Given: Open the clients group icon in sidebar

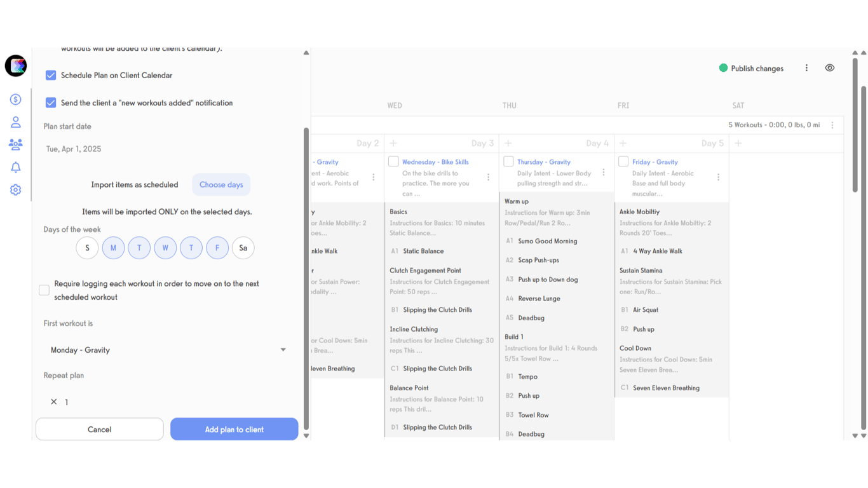Looking at the screenshot, I should click(15, 144).
